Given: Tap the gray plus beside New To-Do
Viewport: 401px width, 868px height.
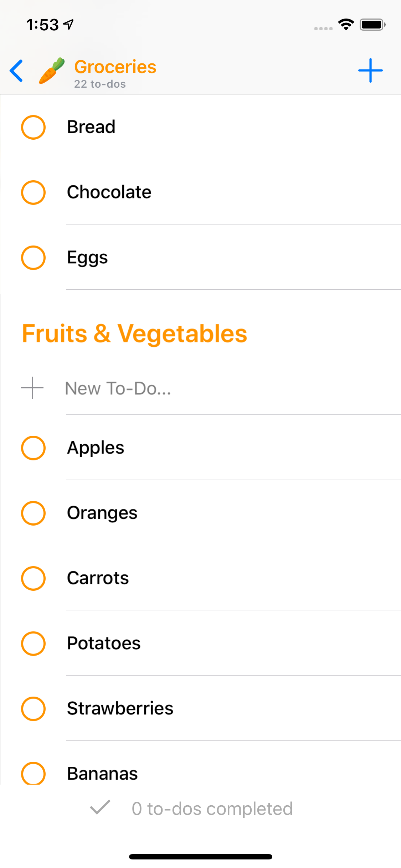Looking at the screenshot, I should (32, 388).
